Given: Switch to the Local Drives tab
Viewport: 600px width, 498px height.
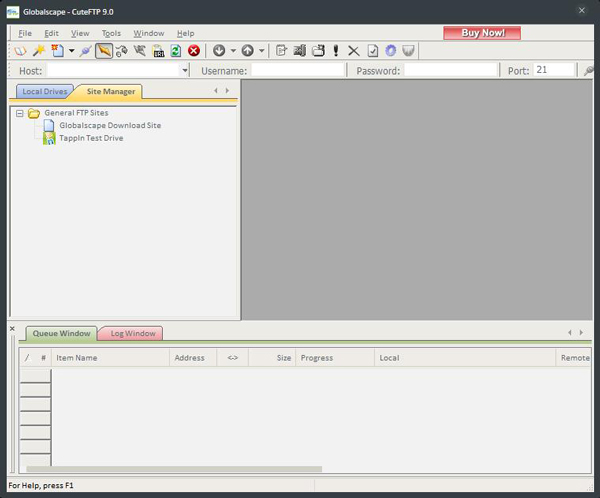Looking at the screenshot, I should [44, 91].
